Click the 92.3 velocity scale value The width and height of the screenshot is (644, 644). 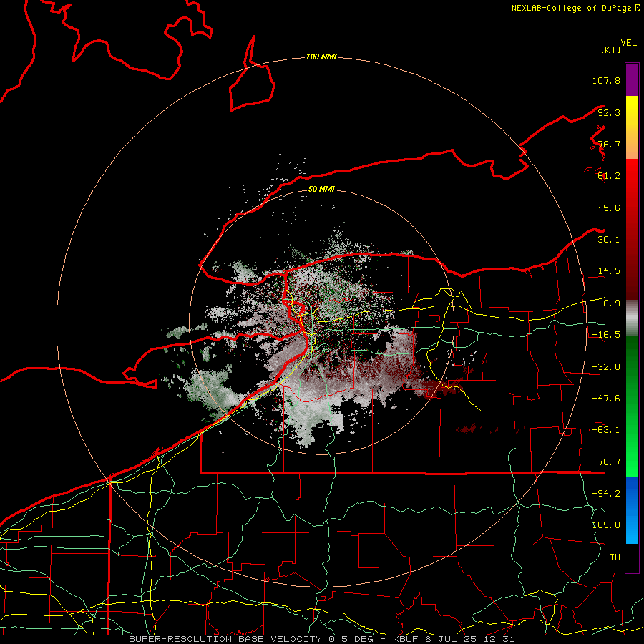[x=609, y=112]
